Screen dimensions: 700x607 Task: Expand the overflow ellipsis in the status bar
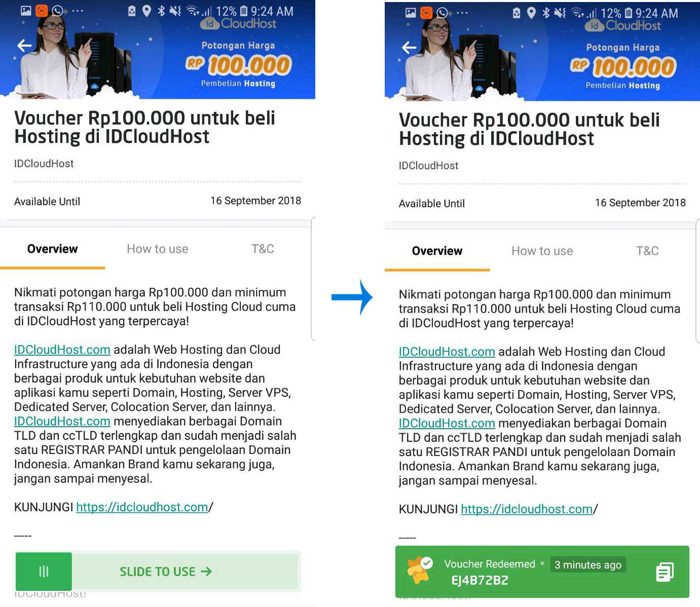pyautogui.click(x=78, y=11)
